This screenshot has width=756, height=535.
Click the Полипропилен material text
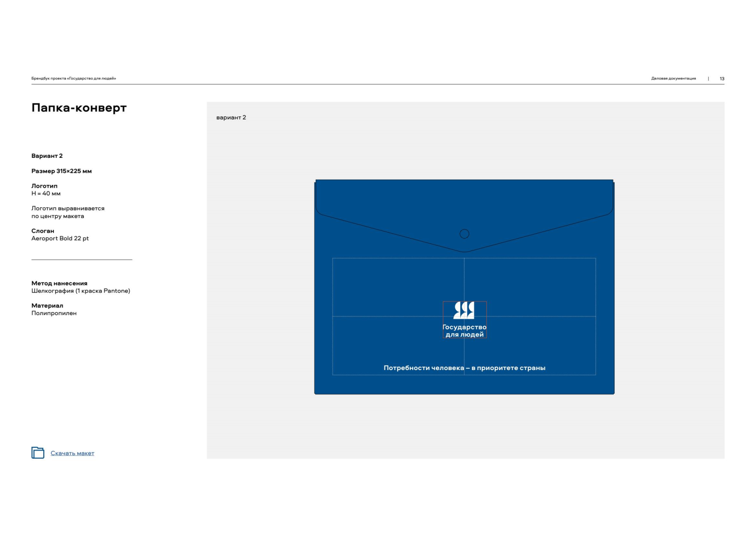tap(54, 313)
